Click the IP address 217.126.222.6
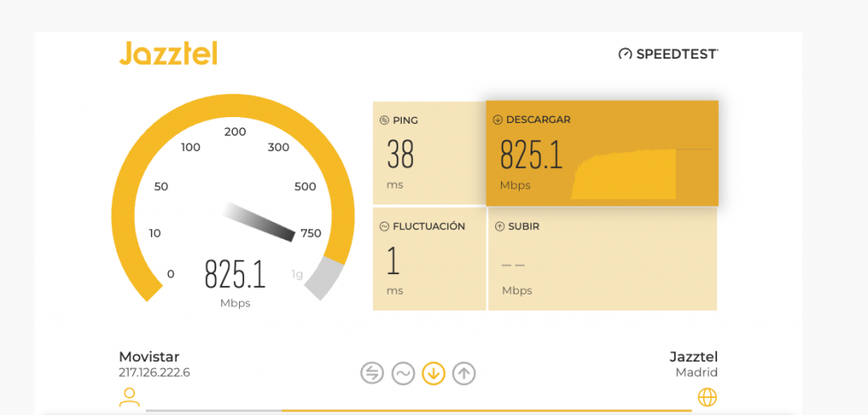Image resolution: width=868 pixels, height=415 pixels. (154, 373)
